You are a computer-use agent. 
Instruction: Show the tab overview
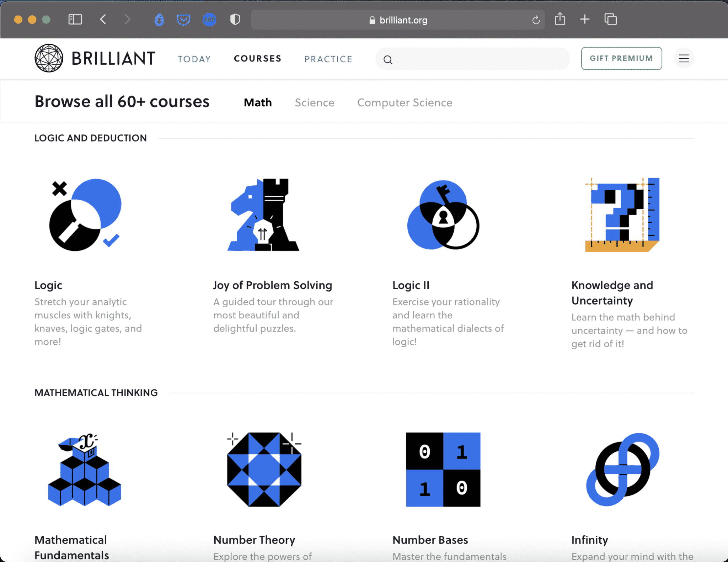point(610,19)
